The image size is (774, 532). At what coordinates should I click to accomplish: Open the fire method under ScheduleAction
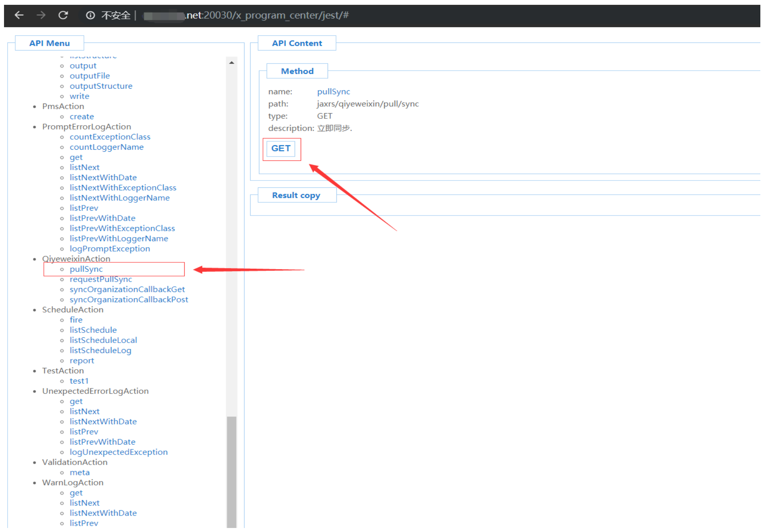pos(76,320)
